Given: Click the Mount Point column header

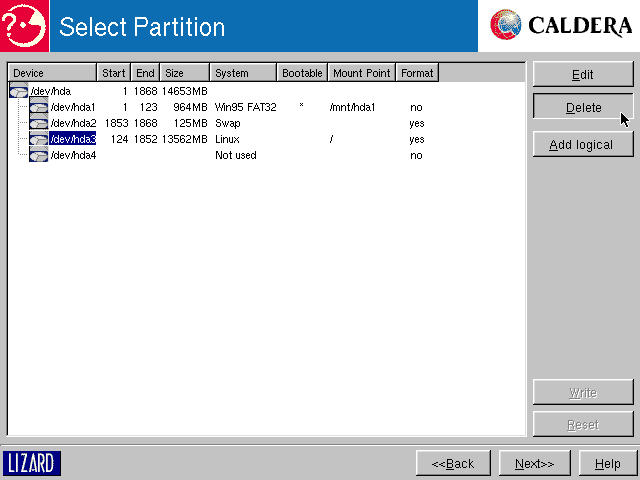Looking at the screenshot, I should [x=361, y=73].
